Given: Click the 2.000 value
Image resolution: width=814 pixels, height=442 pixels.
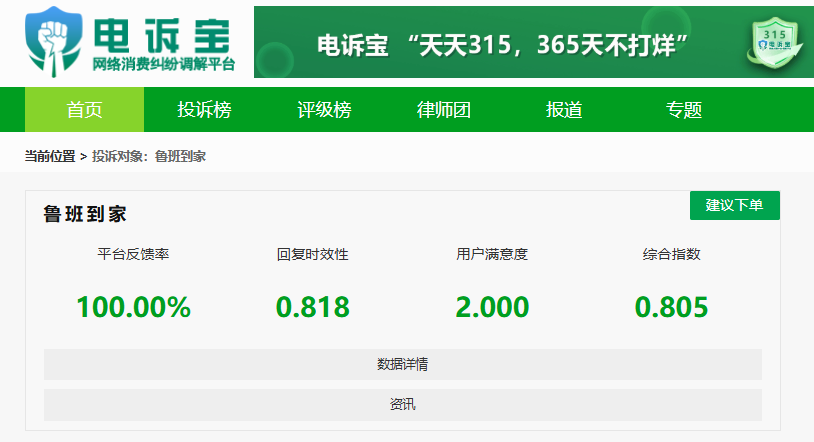Looking at the screenshot, I should [x=492, y=306].
